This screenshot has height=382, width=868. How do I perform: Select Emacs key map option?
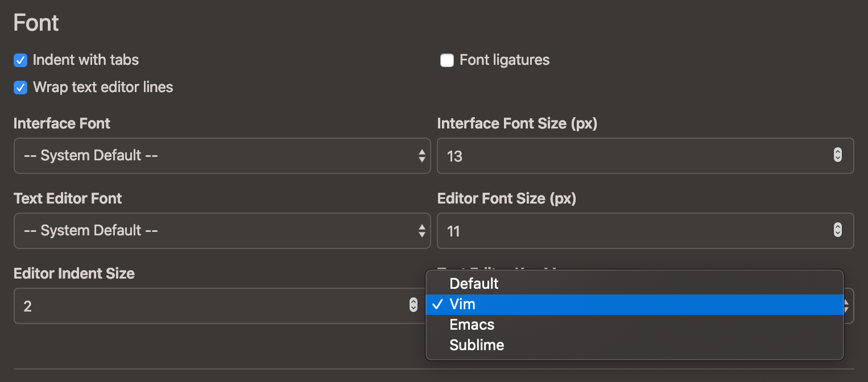point(634,325)
